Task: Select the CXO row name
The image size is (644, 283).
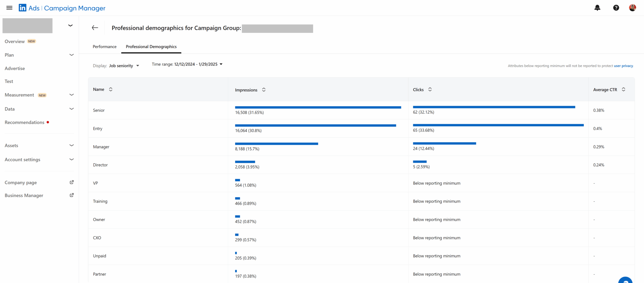Action: (97, 238)
